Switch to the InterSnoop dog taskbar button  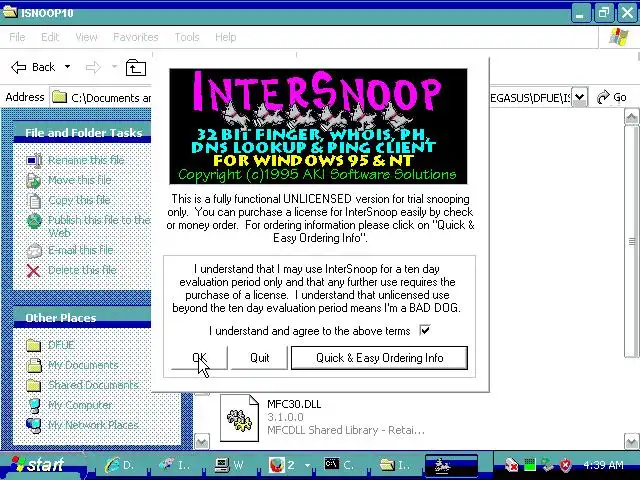click(451, 465)
